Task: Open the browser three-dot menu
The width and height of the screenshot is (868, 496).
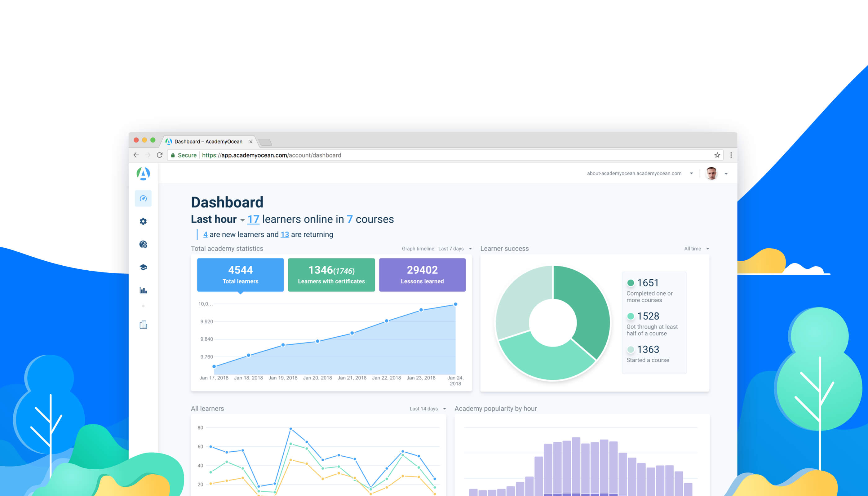Action: pos(731,155)
